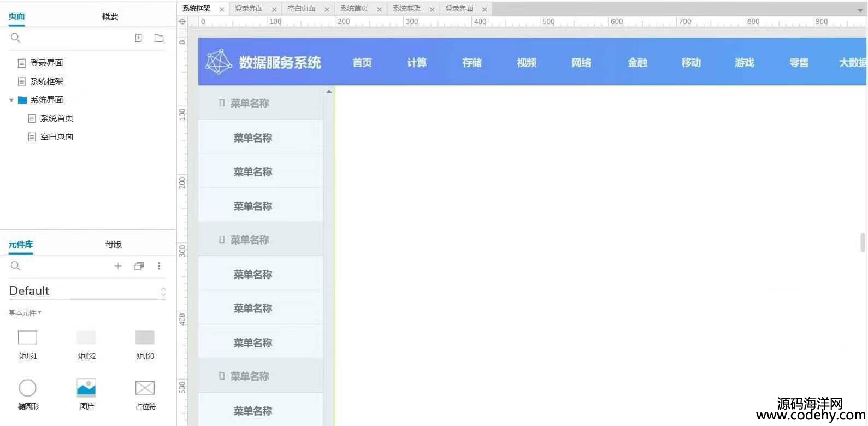Switch to the 元件库 panel tab
The height and width of the screenshot is (426, 868).
(20, 244)
